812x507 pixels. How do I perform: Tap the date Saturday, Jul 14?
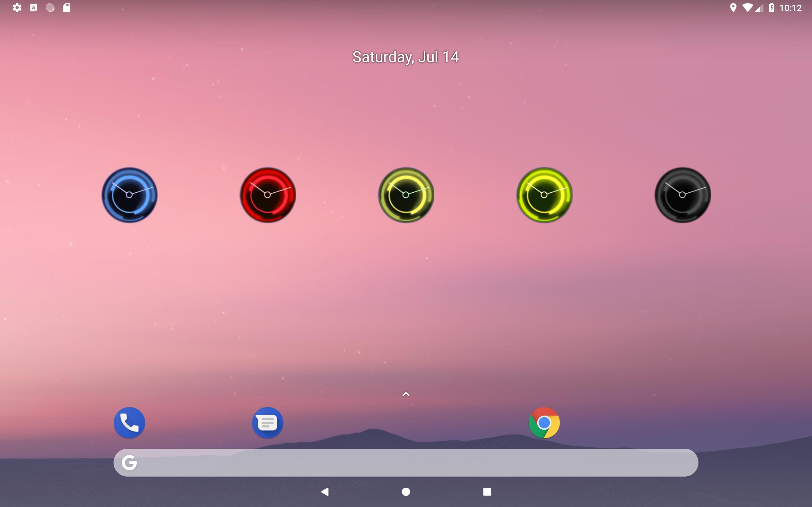(x=405, y=56)
